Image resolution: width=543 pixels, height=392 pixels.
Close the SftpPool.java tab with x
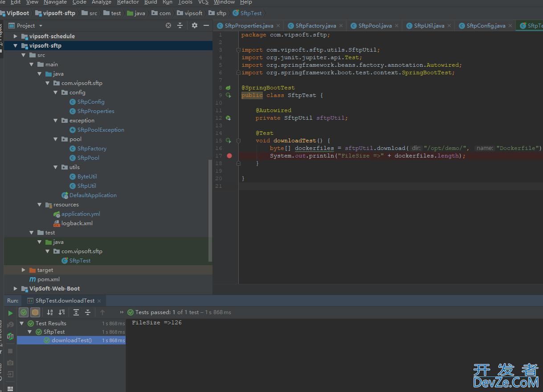coord(396,26)
